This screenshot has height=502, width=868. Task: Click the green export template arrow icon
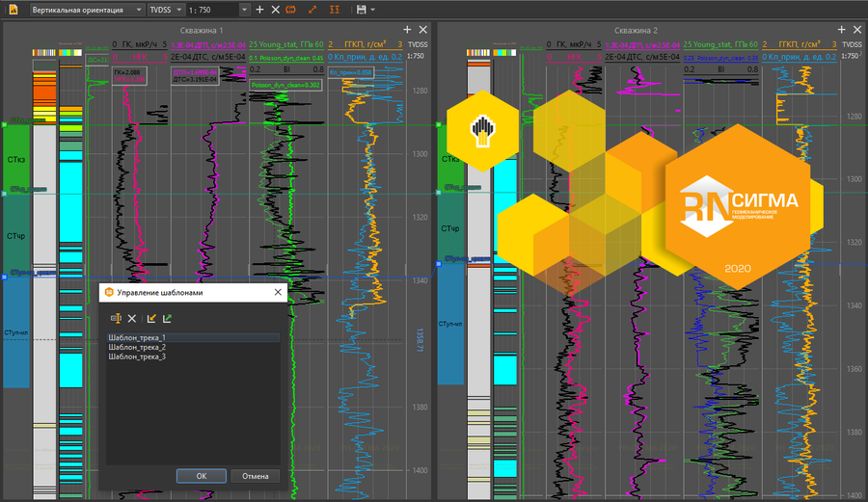coord(167,318)
